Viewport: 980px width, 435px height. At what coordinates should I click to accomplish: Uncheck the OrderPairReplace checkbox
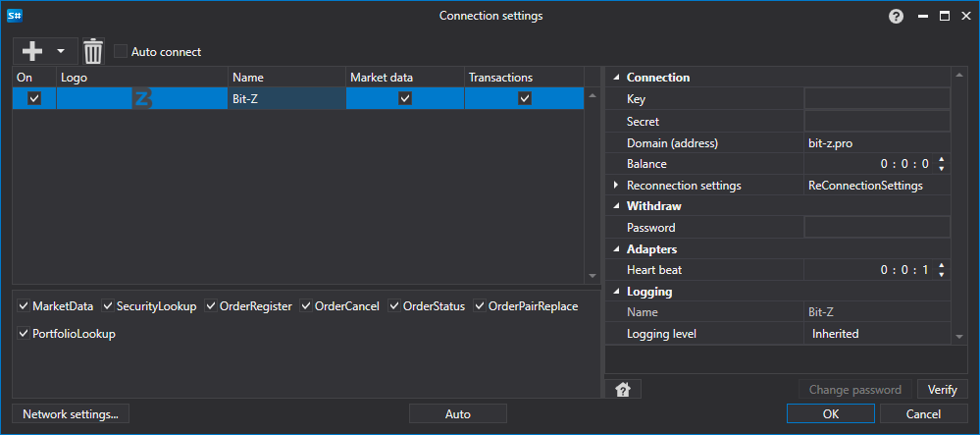click(480, 306)
